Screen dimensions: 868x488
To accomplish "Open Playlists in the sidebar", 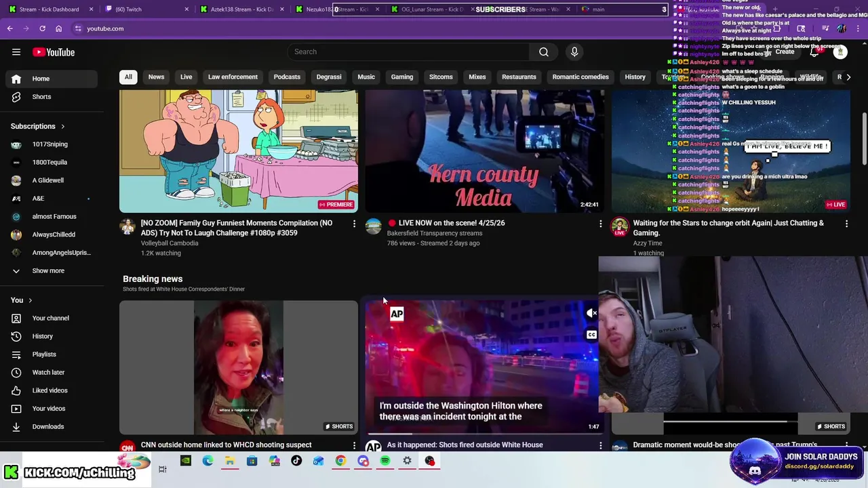I will 51,354.
